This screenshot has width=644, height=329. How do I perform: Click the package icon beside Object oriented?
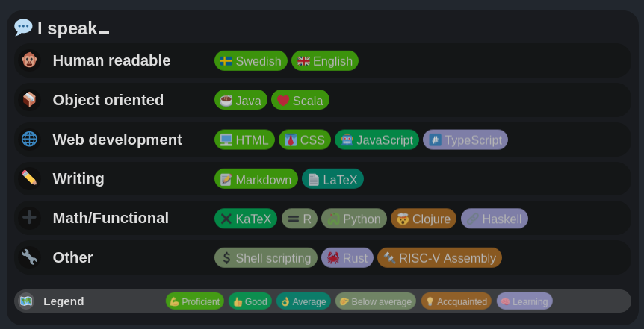pyautogui.click(x=29, y=99)
